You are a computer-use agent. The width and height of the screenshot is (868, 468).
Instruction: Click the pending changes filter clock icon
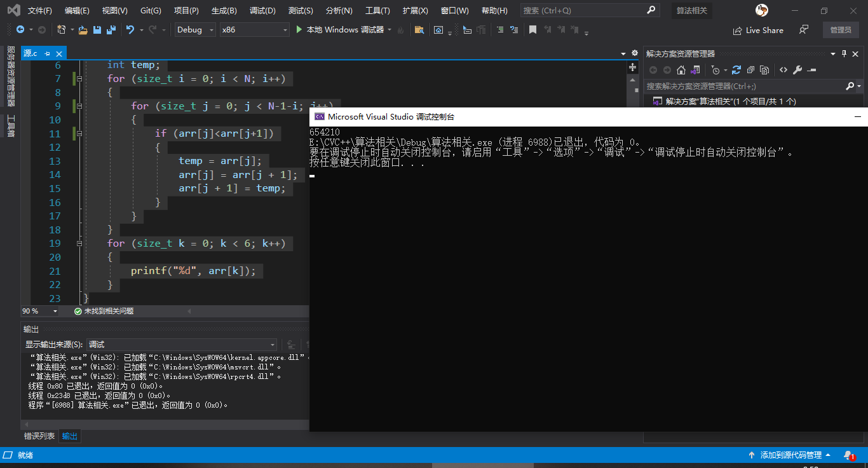pyautogui.click(x=716, y=70)
